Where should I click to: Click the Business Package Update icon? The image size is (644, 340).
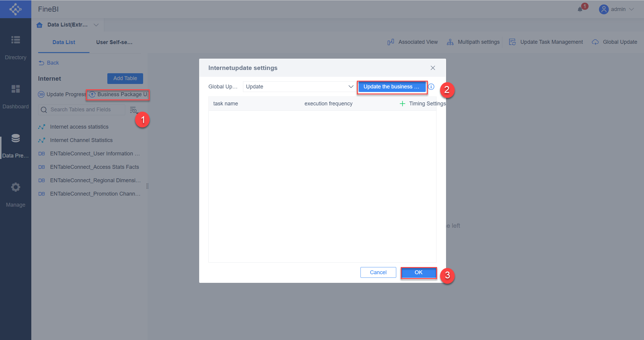click(92, 94)
